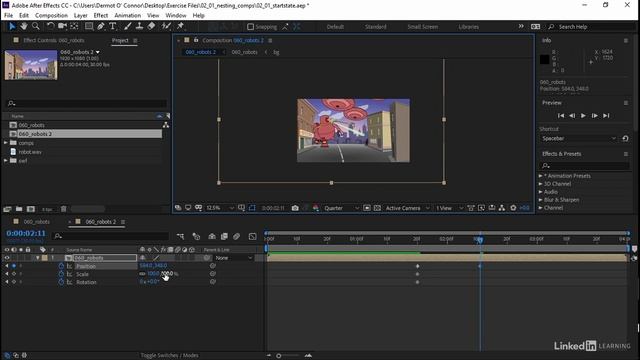This screenshot has height=360, width=640.
Task: Toggle video eye for 060_robots layer
Action: (7, 258)
